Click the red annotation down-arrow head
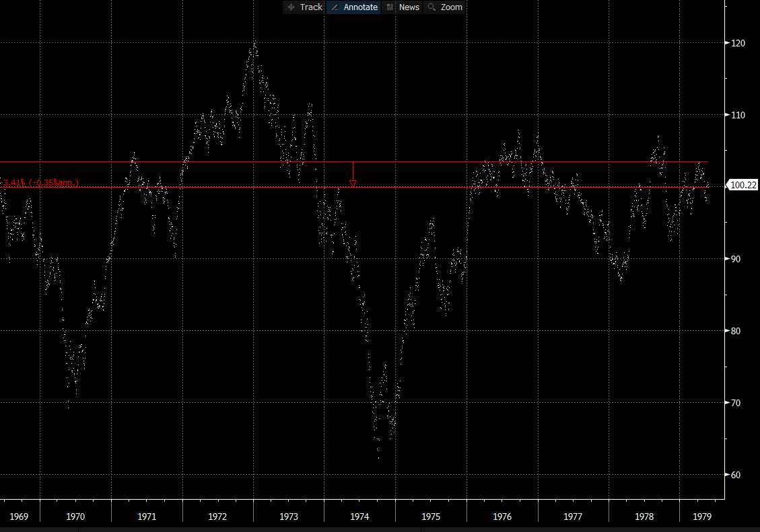 (353, 184)
